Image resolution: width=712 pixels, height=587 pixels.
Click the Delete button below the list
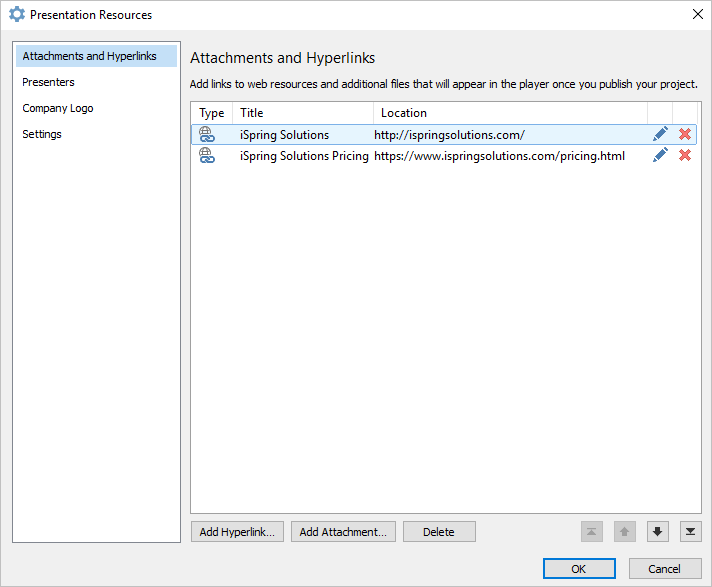(439, 532)
